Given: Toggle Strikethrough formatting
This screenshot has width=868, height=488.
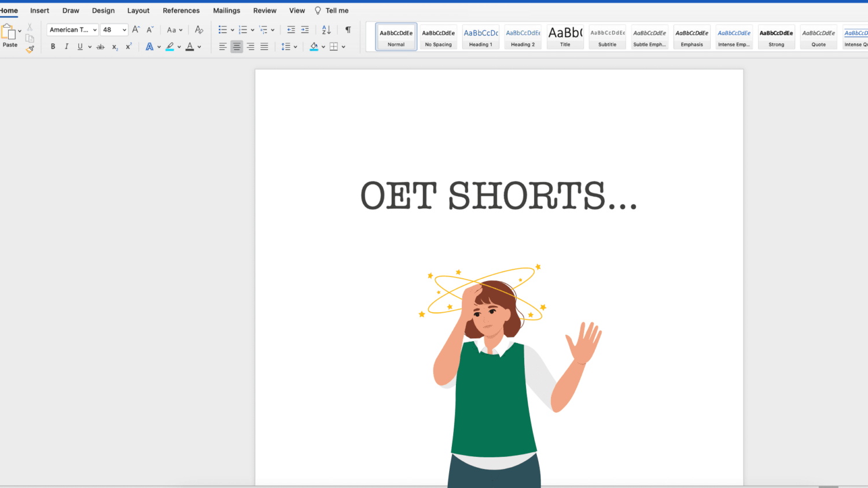Looking at the screenshot, I should point(100,47).
